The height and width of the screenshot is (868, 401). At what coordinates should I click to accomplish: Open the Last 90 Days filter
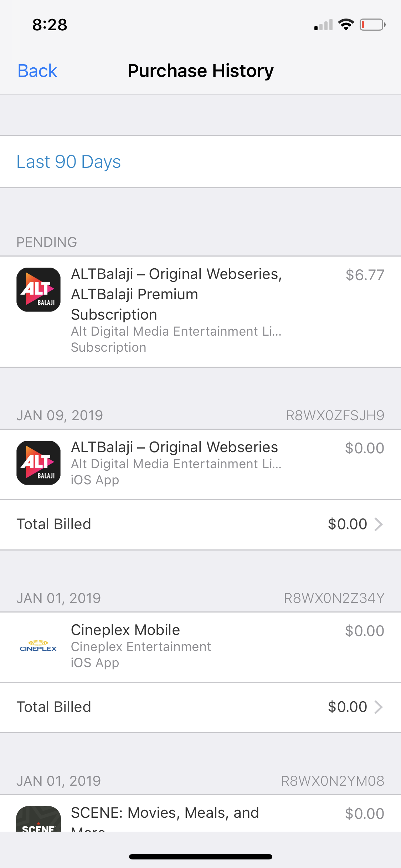coord(69,162)
